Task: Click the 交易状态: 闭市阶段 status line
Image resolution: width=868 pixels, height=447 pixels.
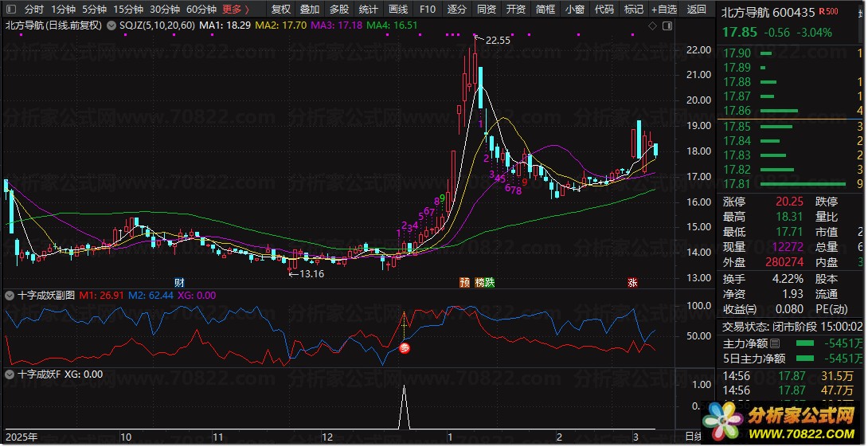Action: coord(792,326)
